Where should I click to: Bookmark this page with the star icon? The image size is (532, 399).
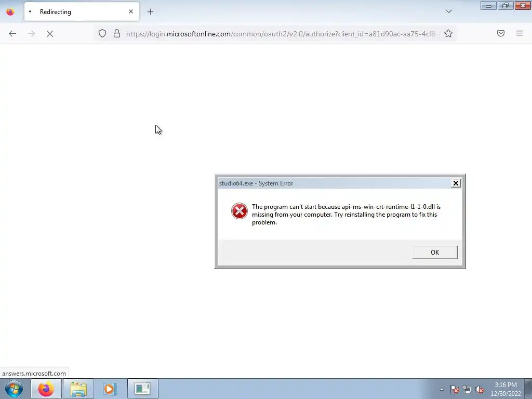point(448,33)
